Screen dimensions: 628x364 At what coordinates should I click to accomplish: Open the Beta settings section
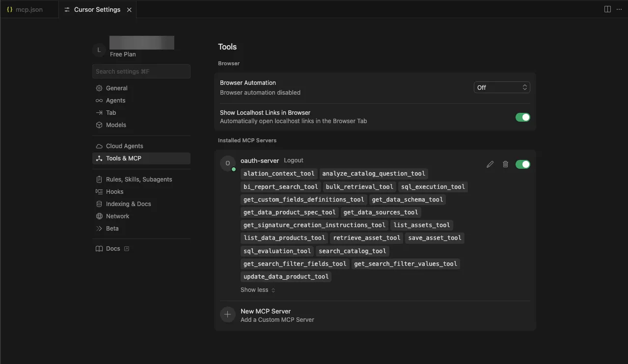pyautogui.click(x=111, y=228)
